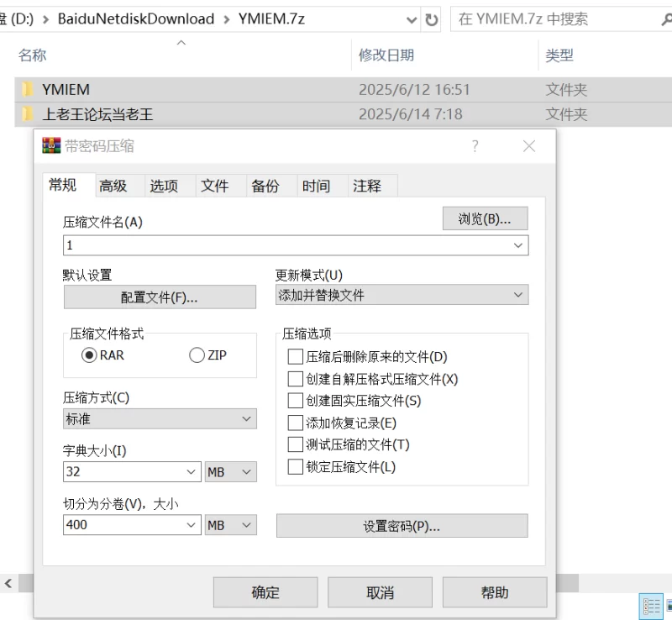
Task: Open 帮助 help button
Action: pyautogui.click(x=495, y=592)
